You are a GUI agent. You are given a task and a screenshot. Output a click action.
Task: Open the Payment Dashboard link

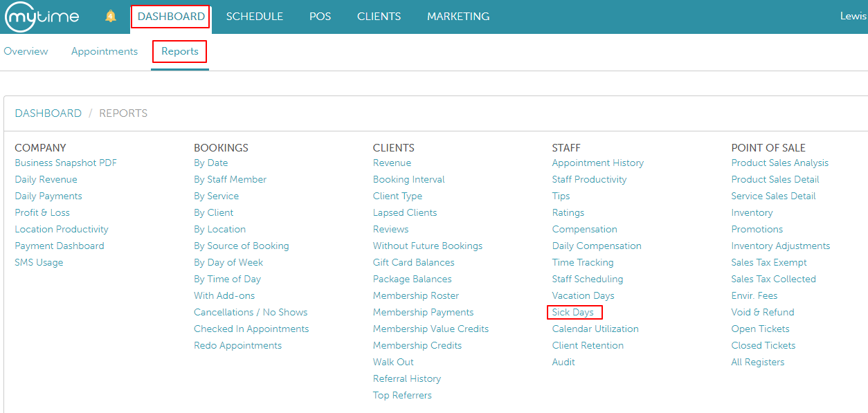click(60, 246)
